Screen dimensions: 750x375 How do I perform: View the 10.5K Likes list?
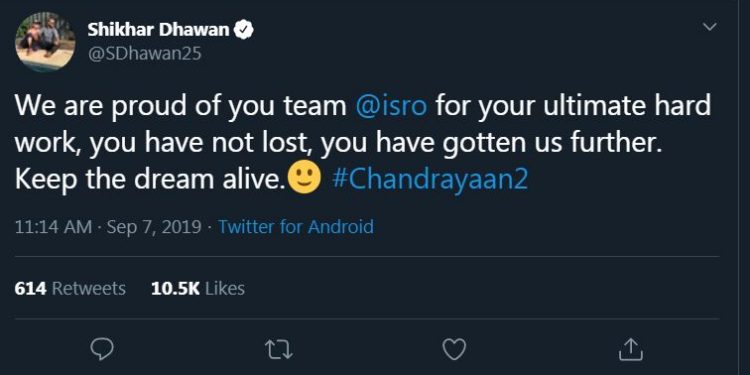198,288
